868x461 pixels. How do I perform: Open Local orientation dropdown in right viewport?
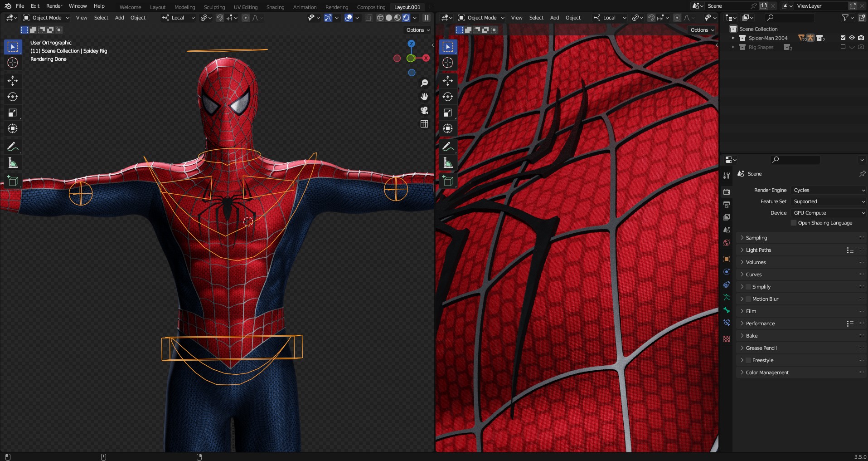point(610,18)
